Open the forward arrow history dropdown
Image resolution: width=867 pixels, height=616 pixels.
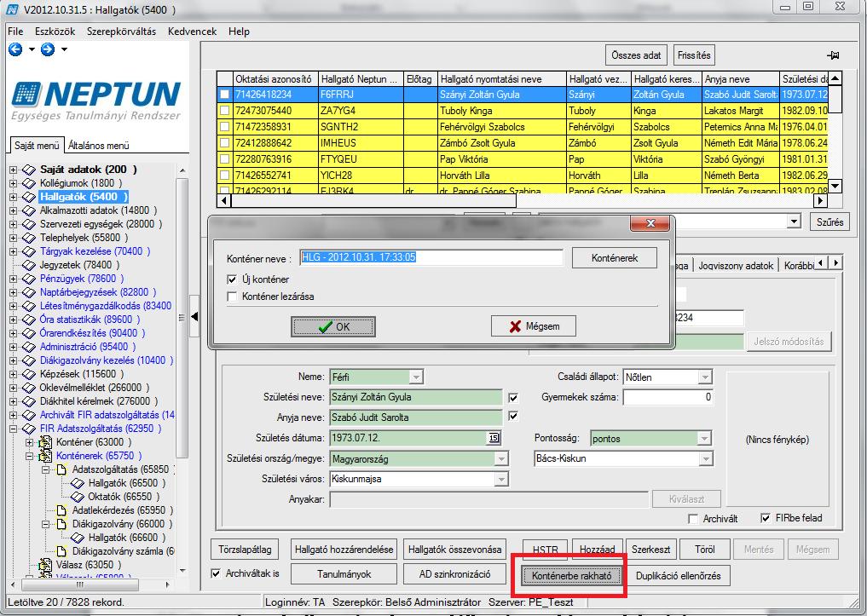pos(64,49)
